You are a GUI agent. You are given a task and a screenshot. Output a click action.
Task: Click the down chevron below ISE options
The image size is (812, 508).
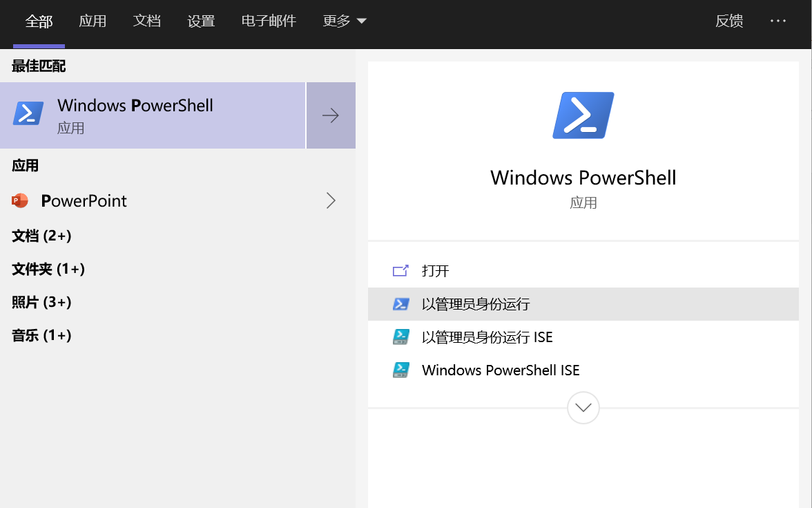pos(583,408)
